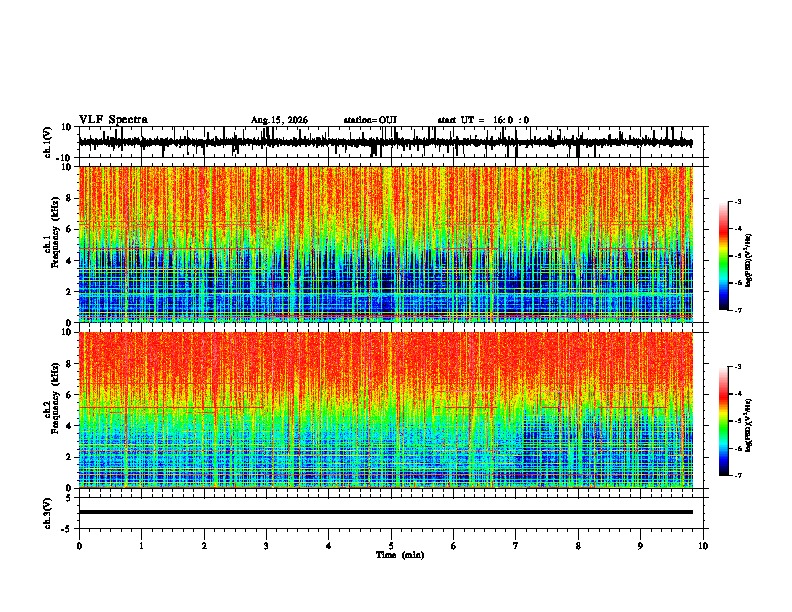Click time axis tick label "2"
The image size is (792, 612).
(204, 546)
